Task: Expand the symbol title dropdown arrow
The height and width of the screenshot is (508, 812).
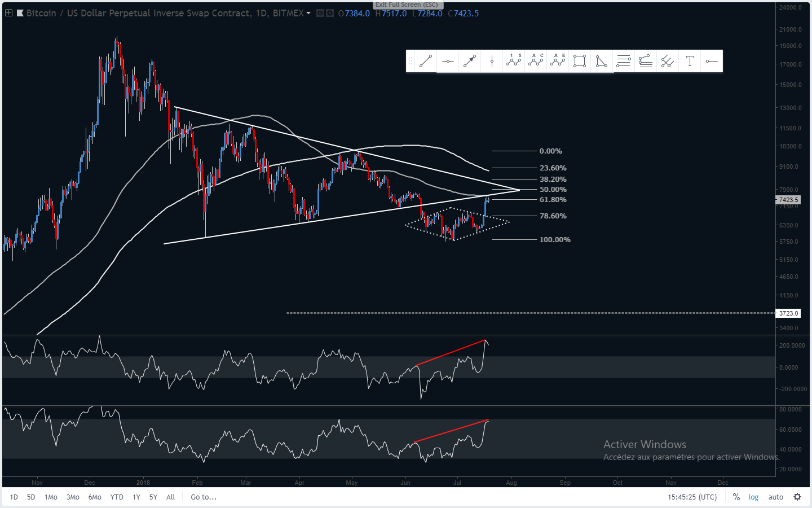Action: 308,13
